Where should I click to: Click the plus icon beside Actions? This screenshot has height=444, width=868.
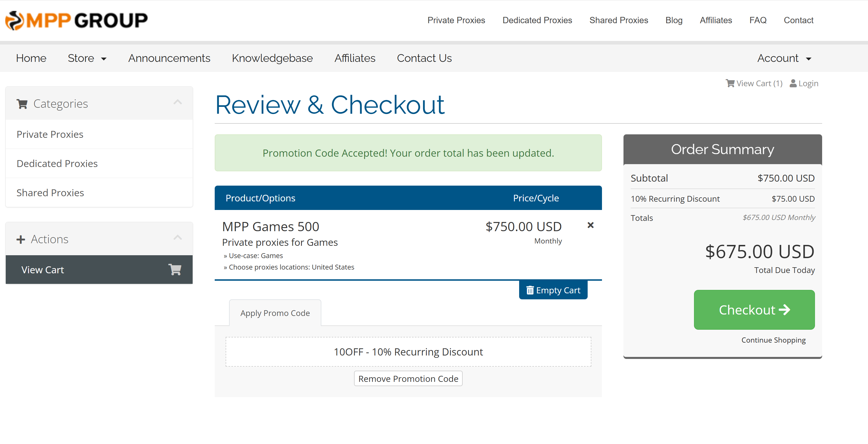[21, 239]
